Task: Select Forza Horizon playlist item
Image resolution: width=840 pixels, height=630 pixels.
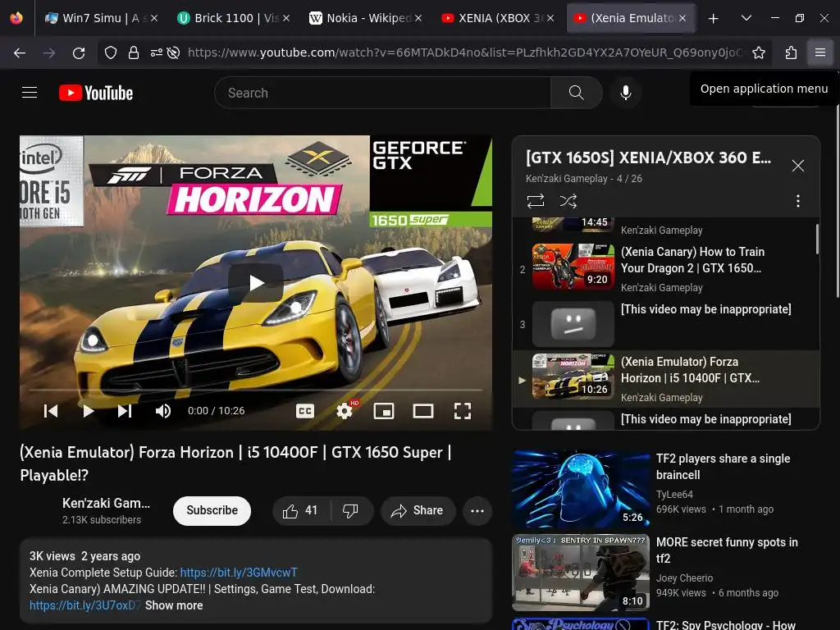Action: 666,379
